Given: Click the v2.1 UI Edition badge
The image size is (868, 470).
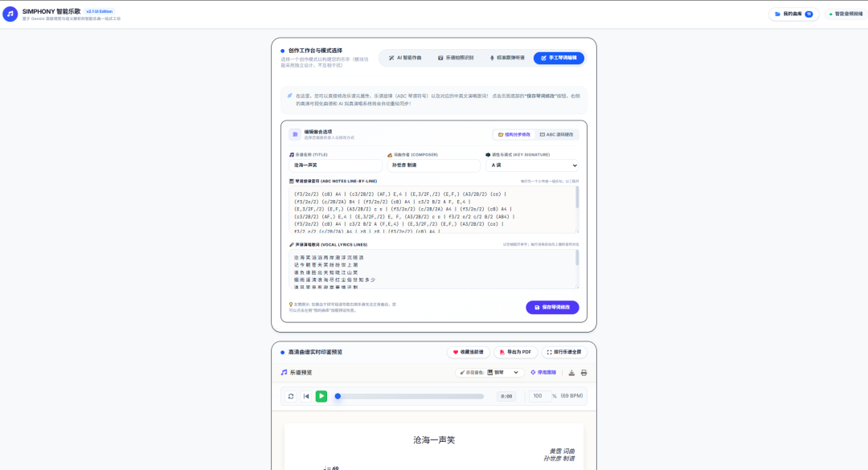Looking at the screenshot, I should point(100,11).
